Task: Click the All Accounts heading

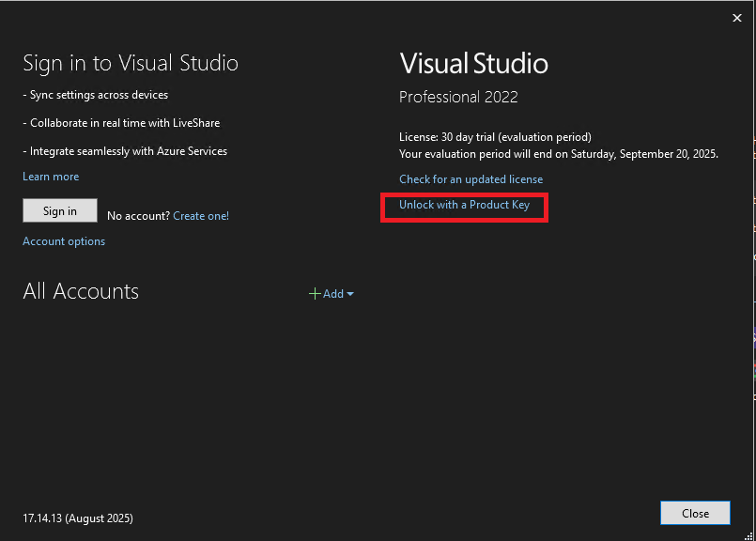Action: 81,291
